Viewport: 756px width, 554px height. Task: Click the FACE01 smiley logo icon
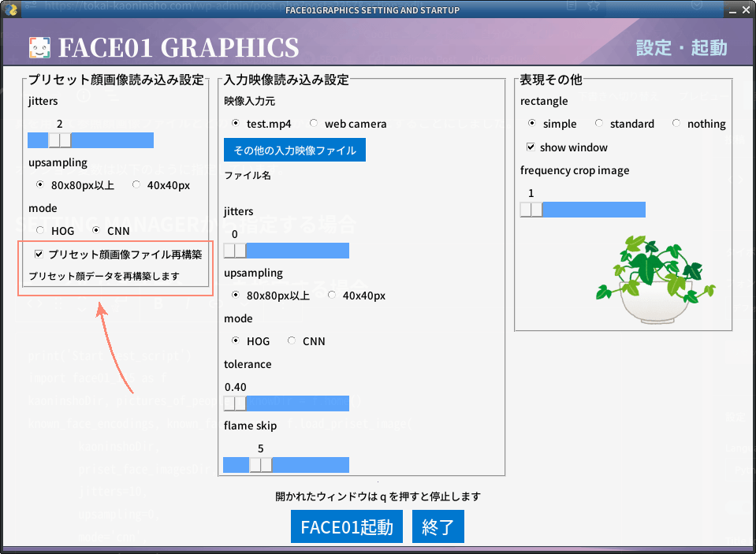[x=39, y=48]
